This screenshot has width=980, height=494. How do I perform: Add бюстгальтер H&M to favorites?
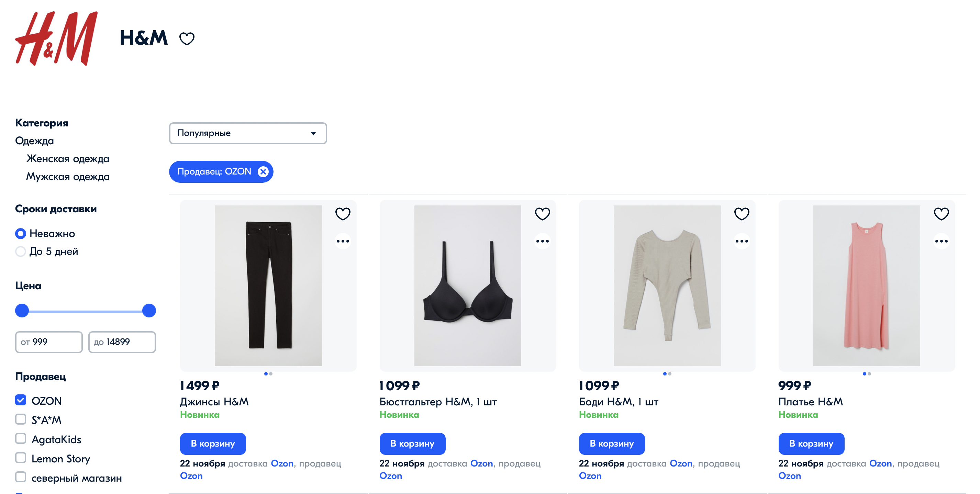[x=543, y=214]
